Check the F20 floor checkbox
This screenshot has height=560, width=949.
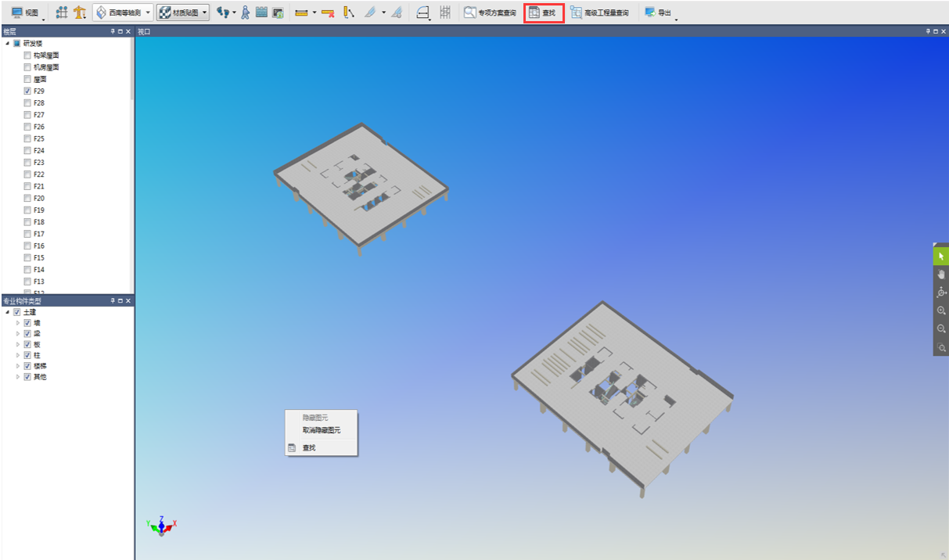point(28,198)
